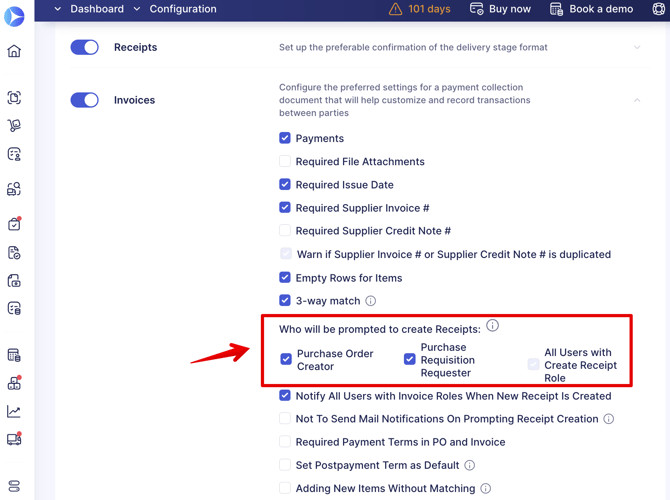This screenshot has width=670, height=500.
Task: Open the Home sidebar icon
Action: click(14, 51)
